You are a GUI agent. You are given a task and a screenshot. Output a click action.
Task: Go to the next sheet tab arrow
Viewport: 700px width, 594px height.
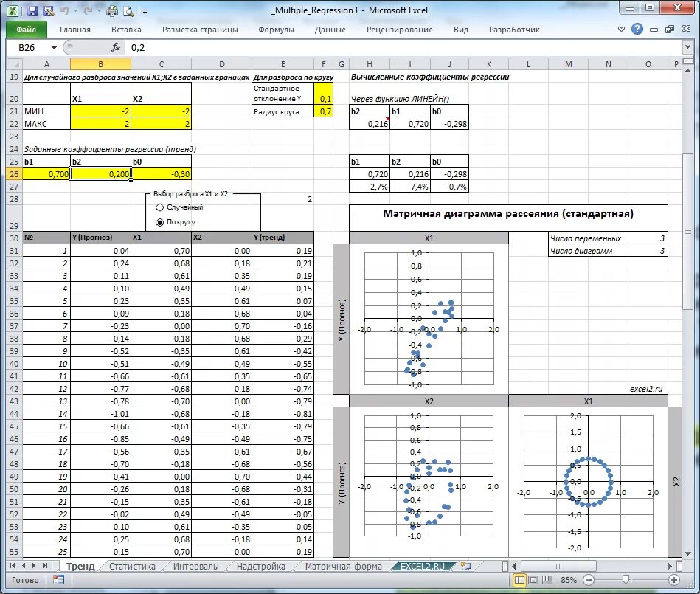34,566
